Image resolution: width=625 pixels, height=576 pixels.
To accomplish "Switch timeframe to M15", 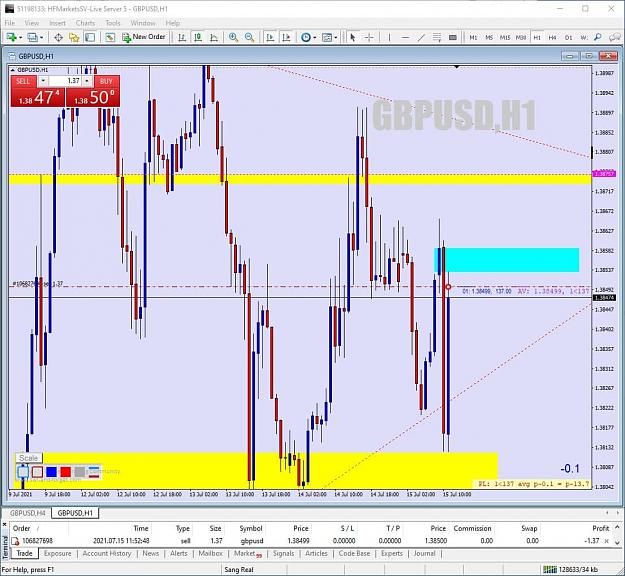I will point(505,37).
